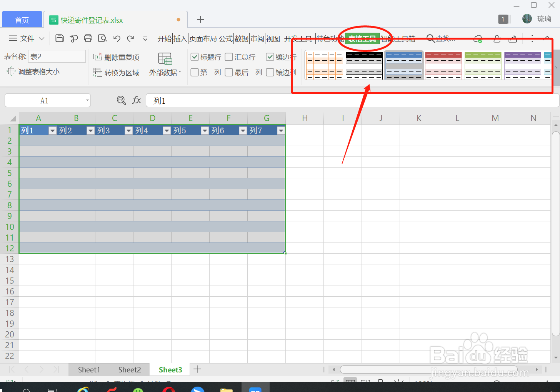Open the 文件 (File) menu
The image size is (560, 392).
pyautogui.click(x=27, y=38)
